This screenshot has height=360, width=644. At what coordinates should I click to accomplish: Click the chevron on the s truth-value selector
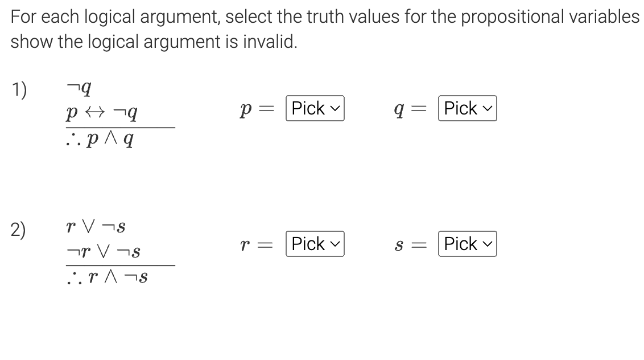click(x=488, y=244)
